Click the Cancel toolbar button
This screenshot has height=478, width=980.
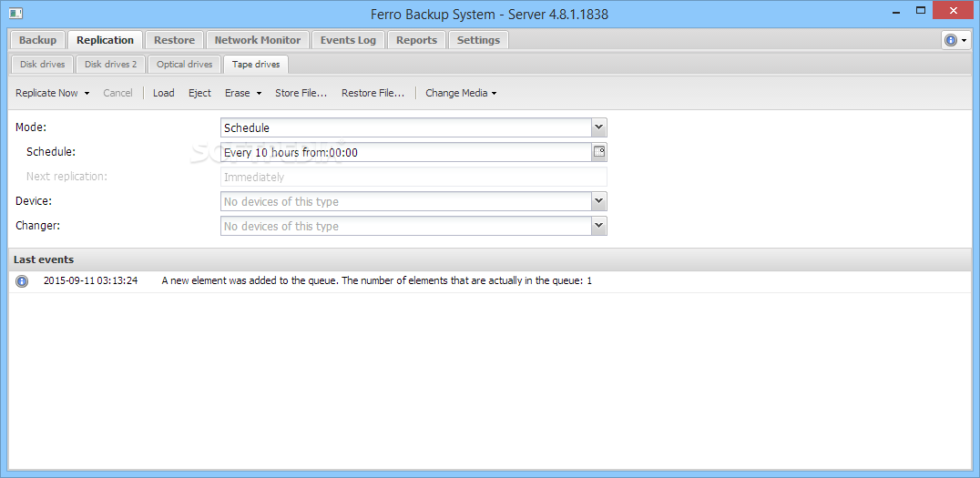click(x=117, y=93)
